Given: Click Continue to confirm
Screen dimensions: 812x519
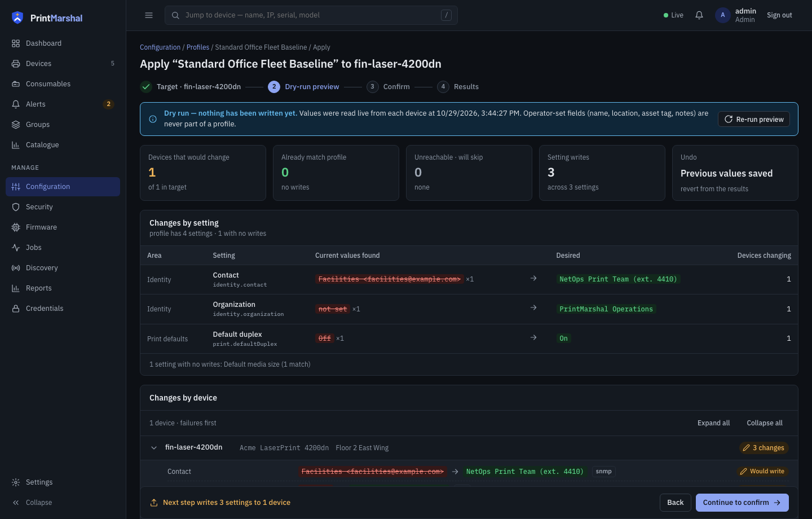Looking at the screenshot, I should coord(742,503).
